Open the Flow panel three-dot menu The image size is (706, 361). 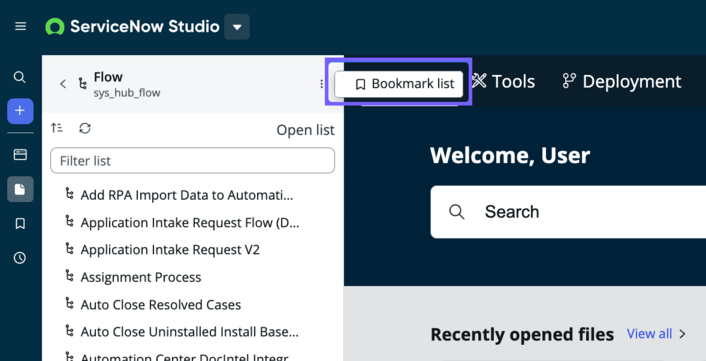click(321, 84)
